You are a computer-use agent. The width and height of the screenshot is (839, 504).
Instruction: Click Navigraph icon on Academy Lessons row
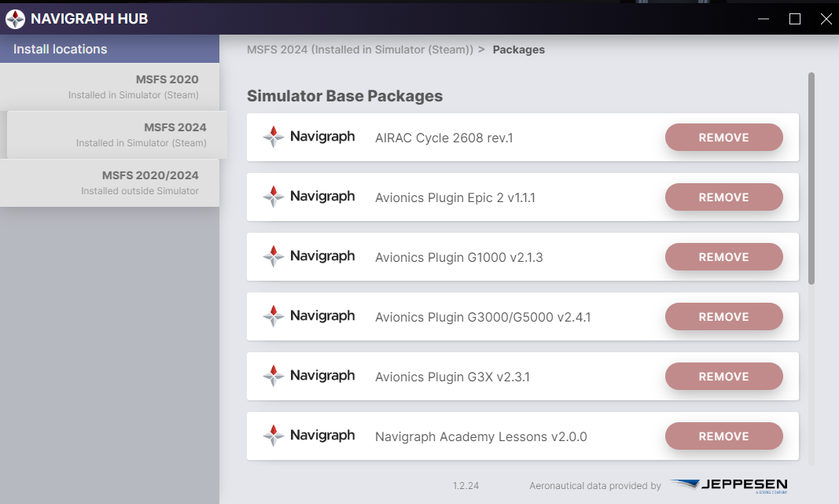tap(274, 436)
